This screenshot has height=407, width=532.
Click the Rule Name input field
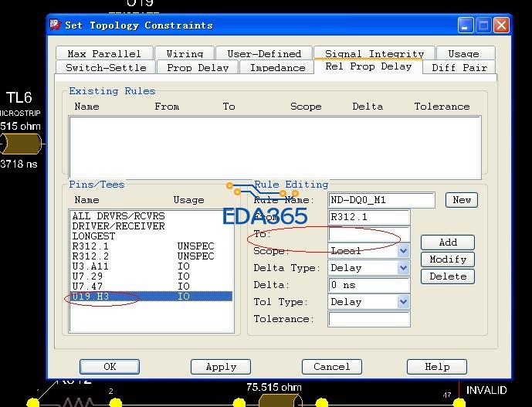[381, 200]
